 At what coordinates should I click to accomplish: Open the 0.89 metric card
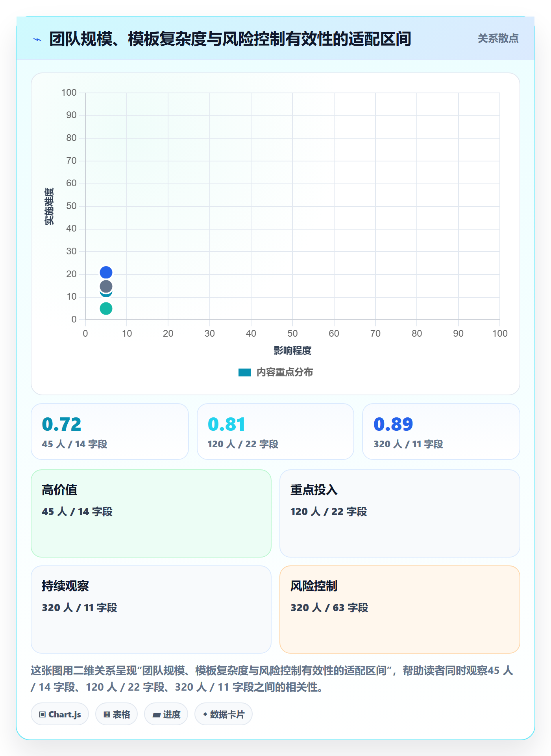(441, 432)
